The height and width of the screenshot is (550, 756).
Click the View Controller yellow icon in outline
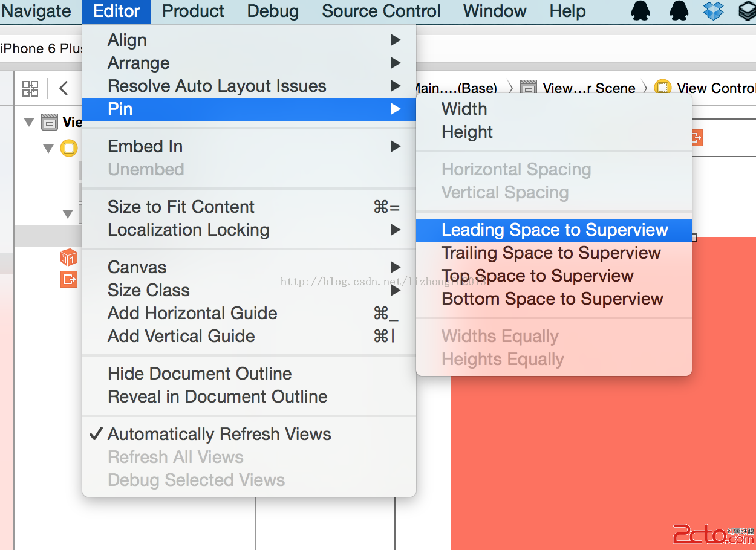[69, 148]
